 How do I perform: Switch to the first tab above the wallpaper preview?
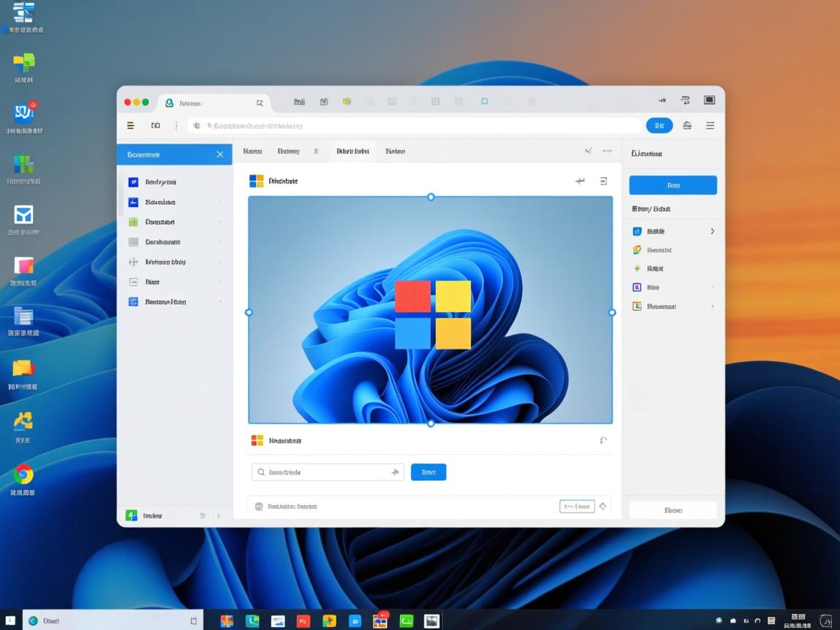[x=252, y=151]
